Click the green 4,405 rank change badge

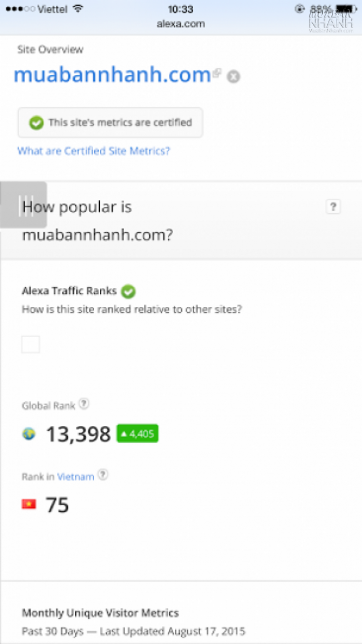pyautogui.click(x=138, y=434)
